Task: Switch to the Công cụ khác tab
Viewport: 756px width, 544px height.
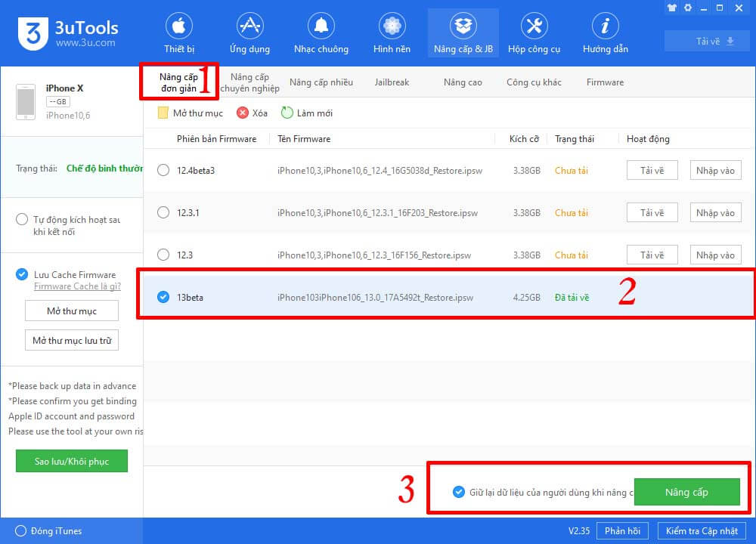Action: [534, 82]
